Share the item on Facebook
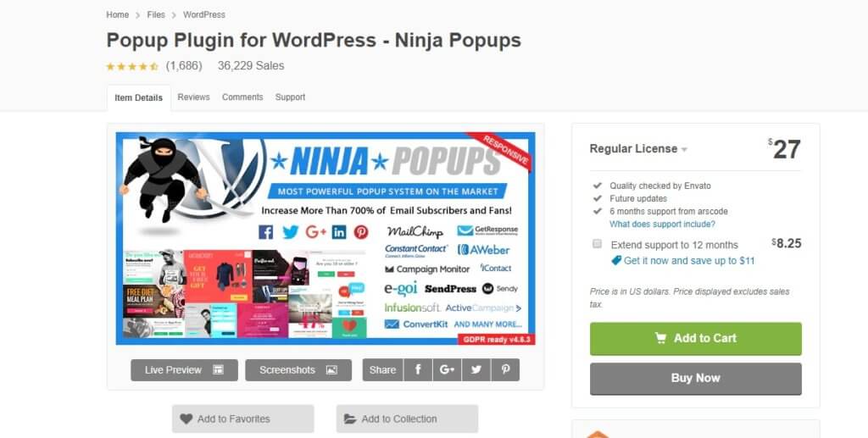The height and width of the screenshot is (438, 868). 418,370
